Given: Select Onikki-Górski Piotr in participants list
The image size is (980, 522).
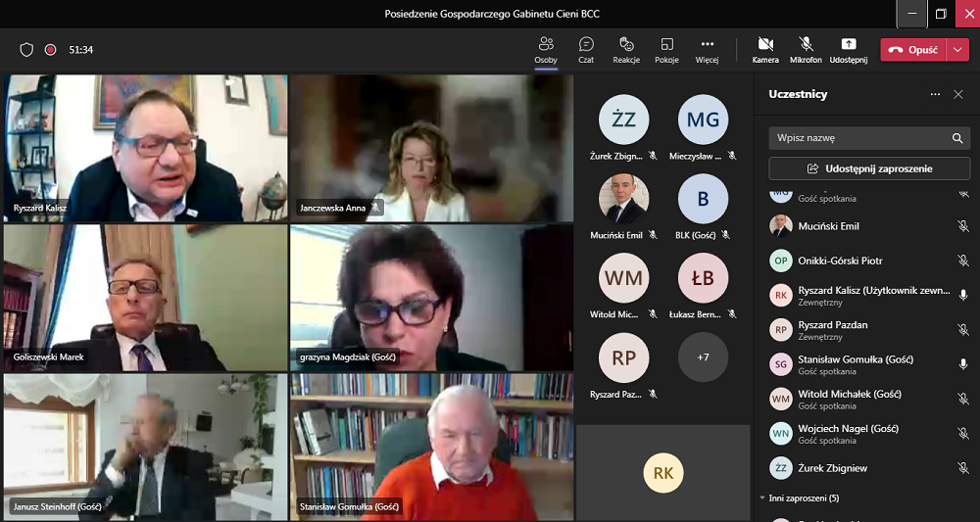Looking at the screenshot, I should pyautogui.click(x=869, y=261).
